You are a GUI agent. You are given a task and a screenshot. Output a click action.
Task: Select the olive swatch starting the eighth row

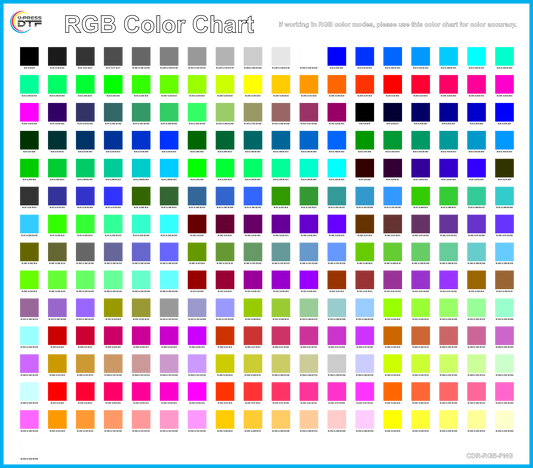29,252
